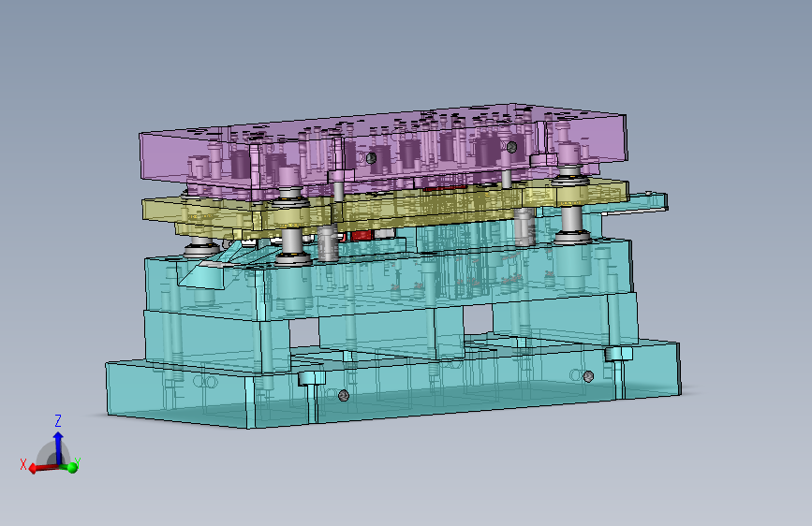This screenshot has height=526, width=812.
Task: Select the hex bolt on front-left of base plate
Action: (344, 396)
